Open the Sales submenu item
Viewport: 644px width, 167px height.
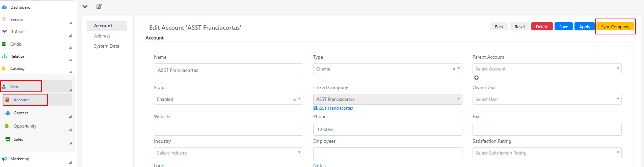tap(18, 139)
